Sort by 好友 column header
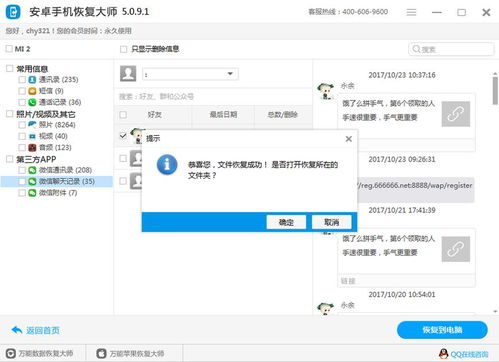Image resolution: width=499 pixels, height=362 pixels. pyautogui.click(x=155, y=115)
